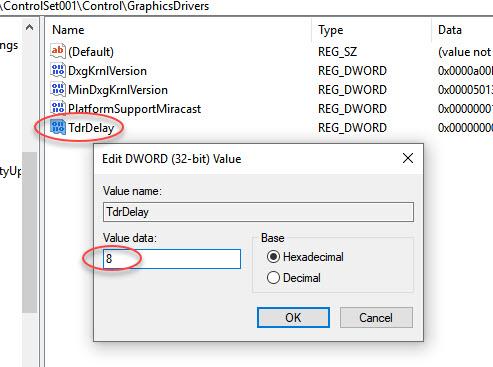Viewport: 493px width, 367px height.
Task: Click the TdrDelay DWORD icon
Action: [58, 127]
